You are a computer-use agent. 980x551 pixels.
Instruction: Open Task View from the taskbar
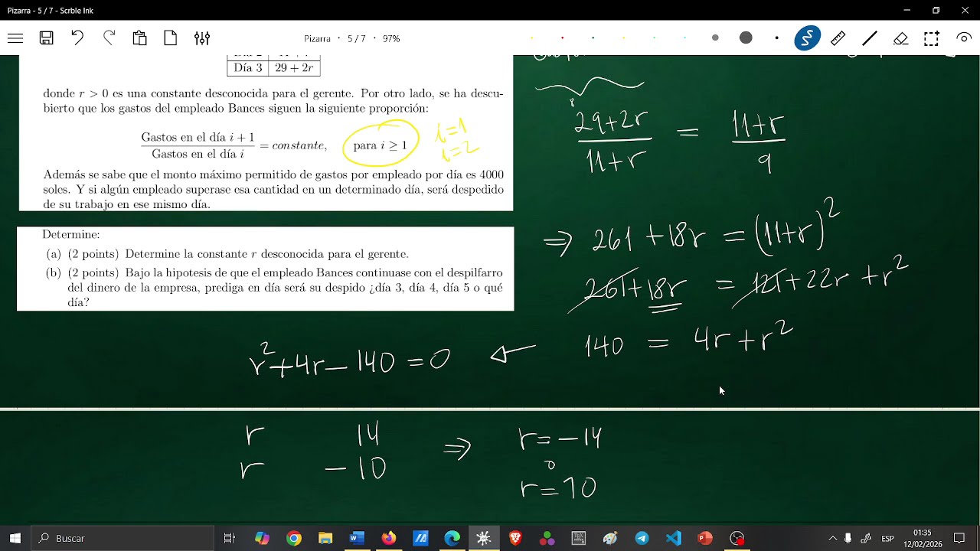point(229,538)
